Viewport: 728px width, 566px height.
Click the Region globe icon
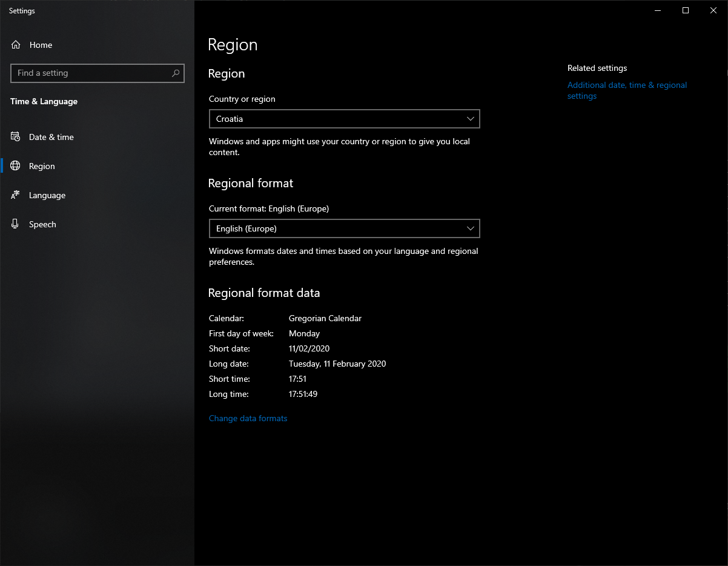[x=16, y=166]
